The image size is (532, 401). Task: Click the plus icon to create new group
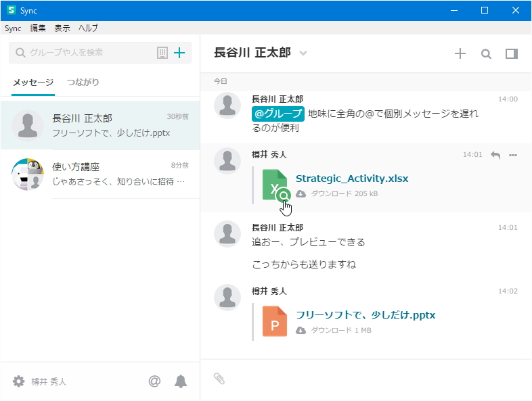[x=179, y=53]
